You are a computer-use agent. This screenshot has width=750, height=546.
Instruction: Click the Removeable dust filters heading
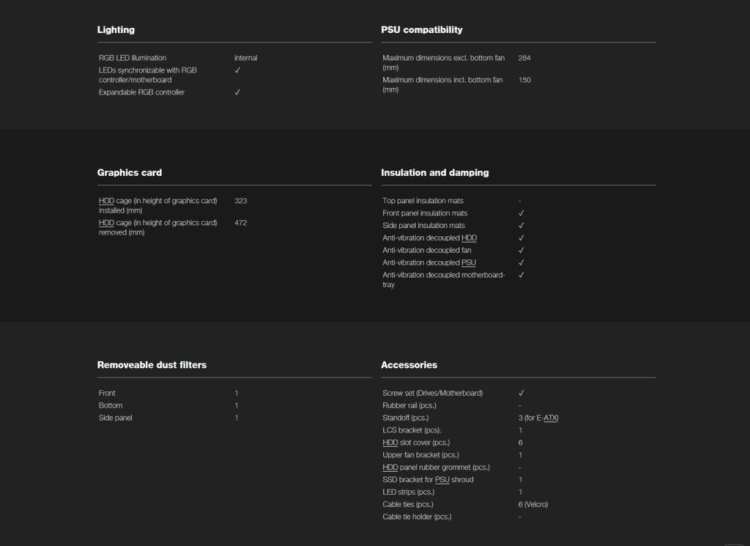(151, 365)
